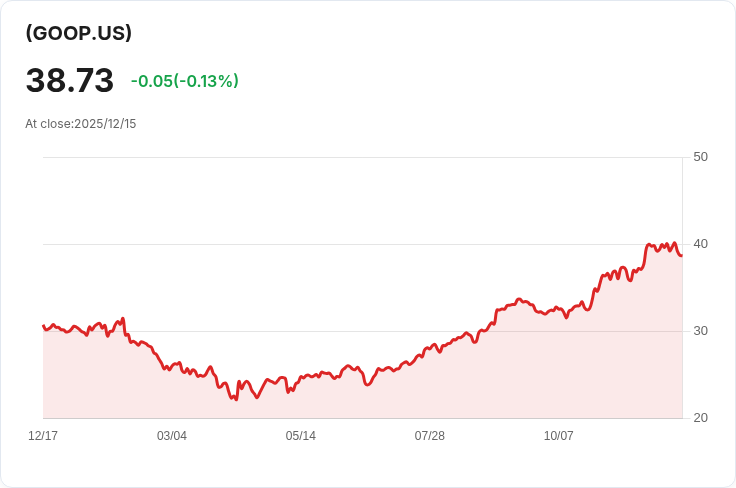Click the 40 horizontal gridline mid-chart

click(362, 244)
